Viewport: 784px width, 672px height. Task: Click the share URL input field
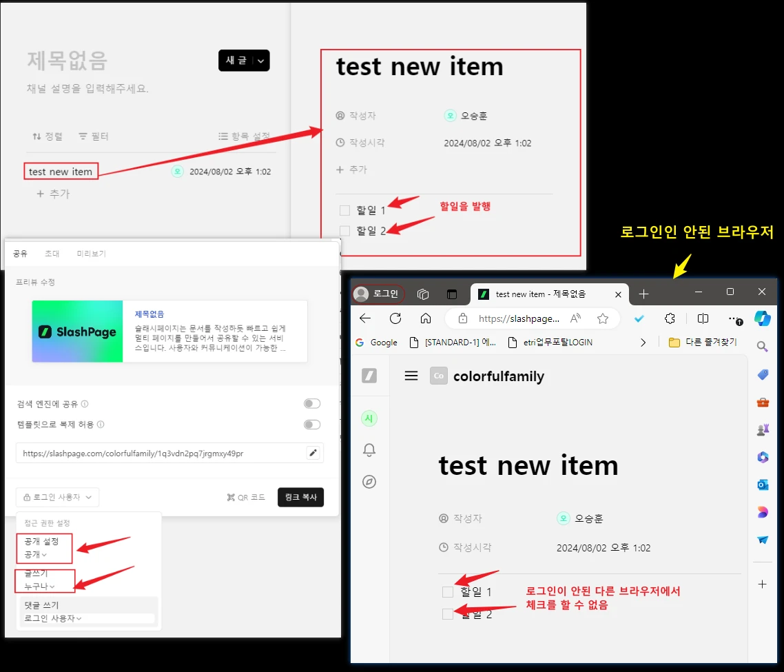point(158,454)
